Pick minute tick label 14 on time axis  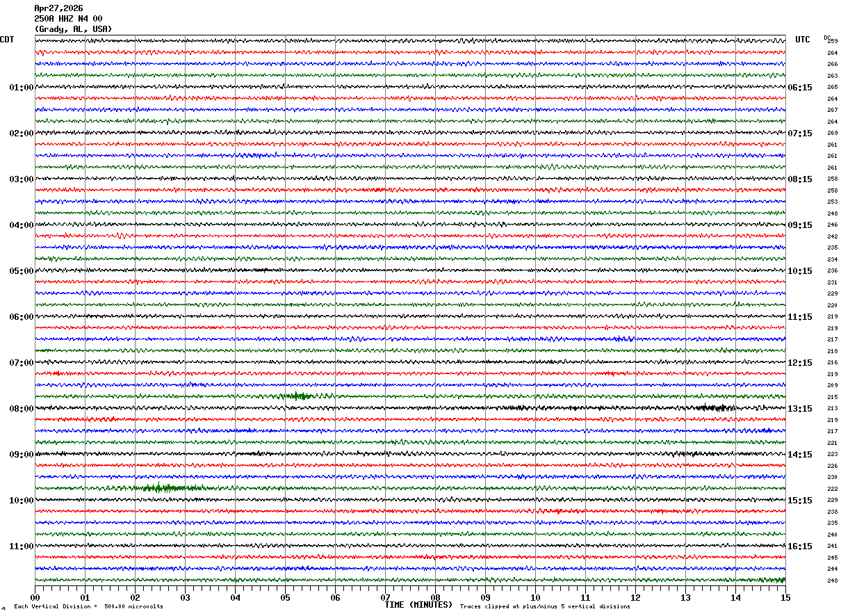tap(735, 597)
